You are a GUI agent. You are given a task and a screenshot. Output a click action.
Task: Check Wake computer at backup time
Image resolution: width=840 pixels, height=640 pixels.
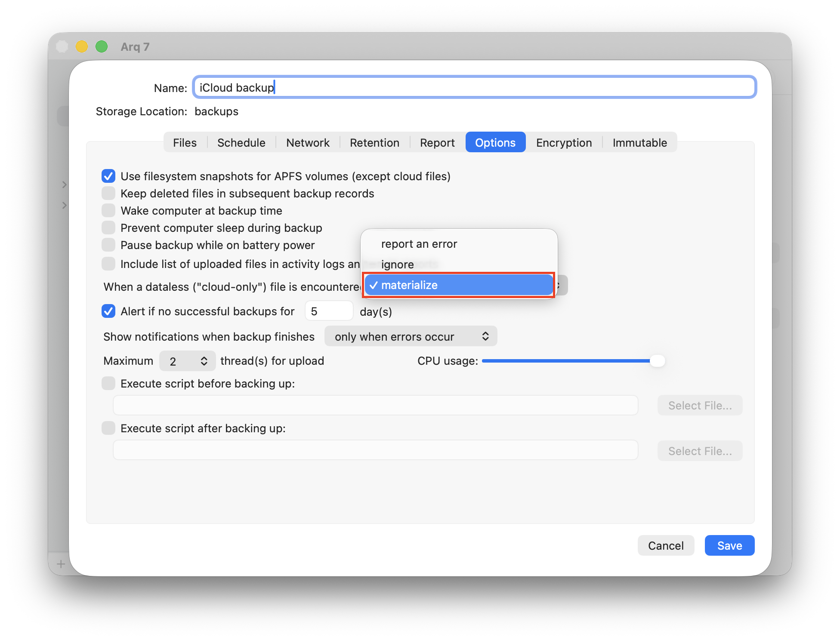tap(108, 210)
